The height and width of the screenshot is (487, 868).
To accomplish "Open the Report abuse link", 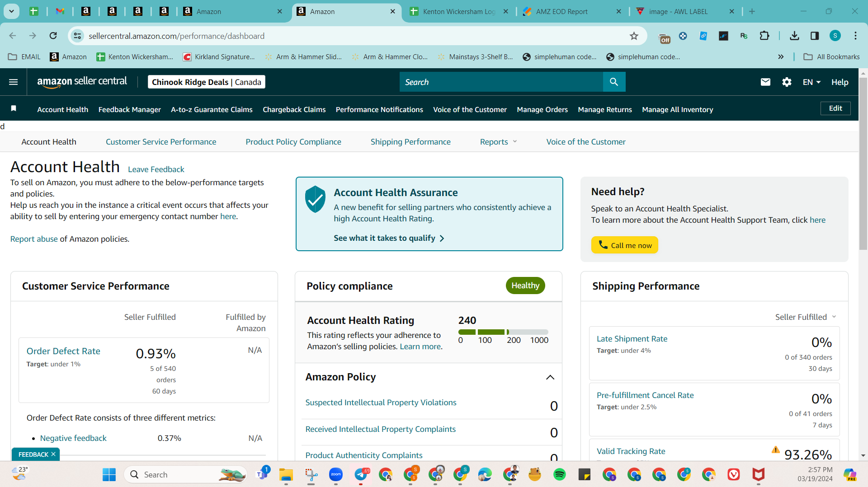I will tap(34, 239).
